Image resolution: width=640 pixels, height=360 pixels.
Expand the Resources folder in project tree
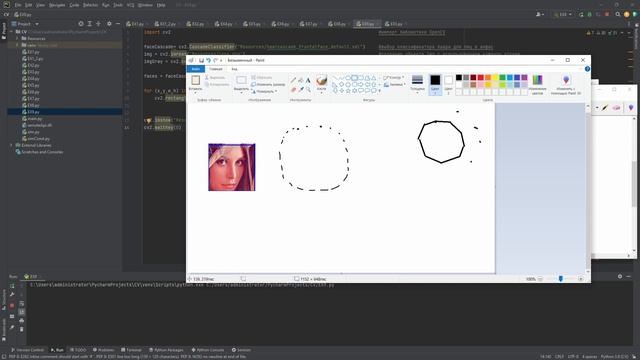pyautogui.click(x=18, y=38)
